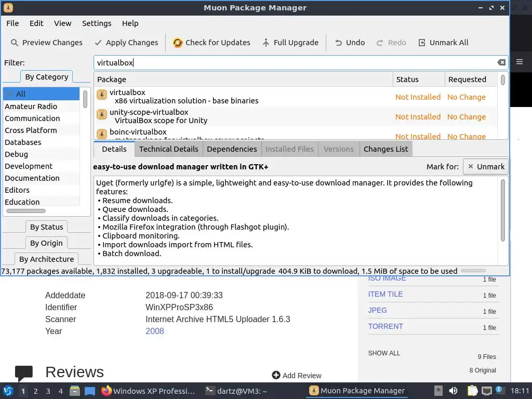Click the virtualbox package status icon
Screen dimensions: 532x399
point(101,95)
